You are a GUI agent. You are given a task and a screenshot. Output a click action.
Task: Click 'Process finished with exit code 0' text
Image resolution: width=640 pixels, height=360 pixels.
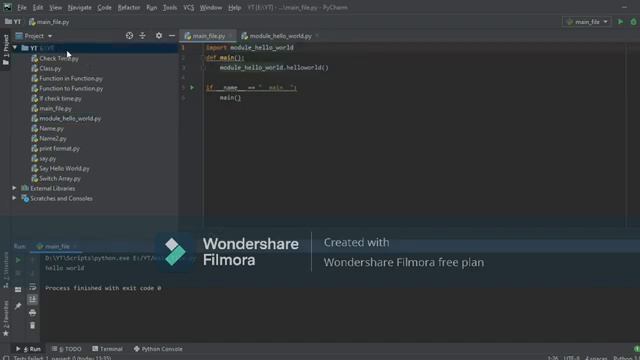click(103, 288)
